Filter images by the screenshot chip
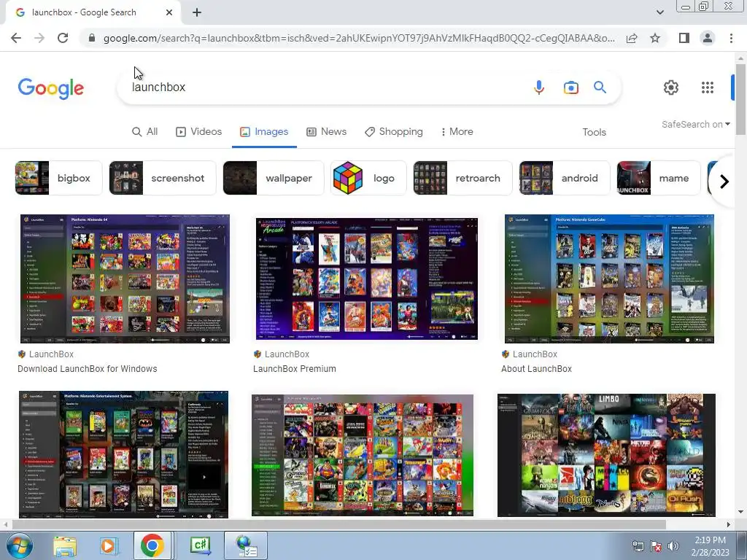Screen dimensions: 747x560 coord(163,178)
